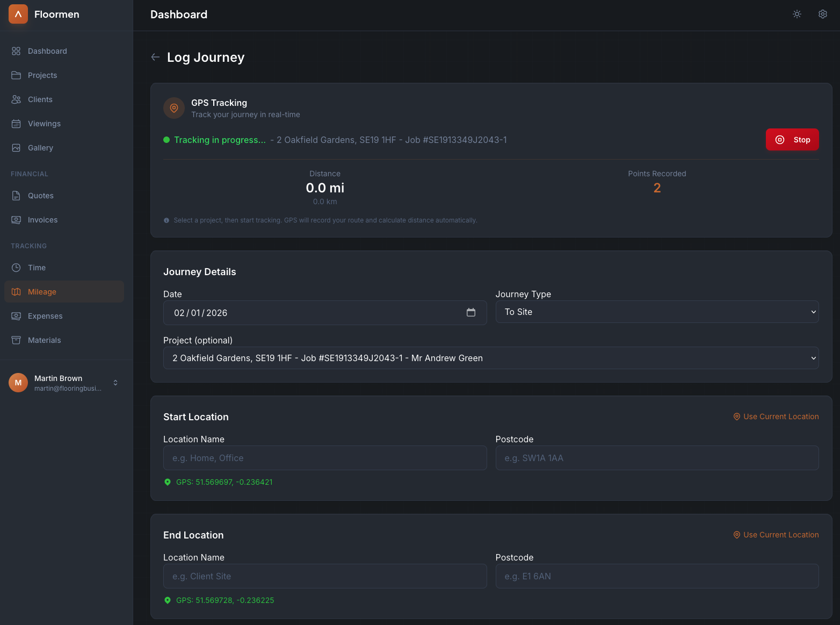Open the date picker calendar icon
Screen dimensions: 840x625
pyautogui.click(x=470, y=312)
